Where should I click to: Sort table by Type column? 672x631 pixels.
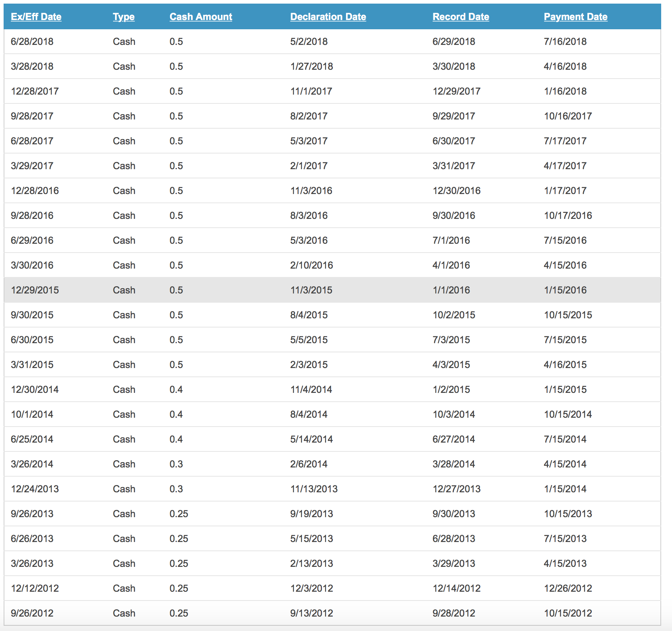(x=123, y=17)
